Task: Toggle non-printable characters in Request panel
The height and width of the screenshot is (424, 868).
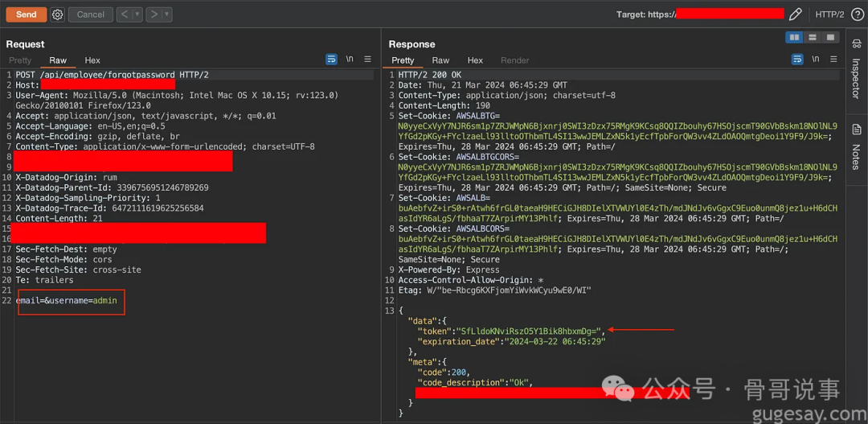Action: coord(350,60)
